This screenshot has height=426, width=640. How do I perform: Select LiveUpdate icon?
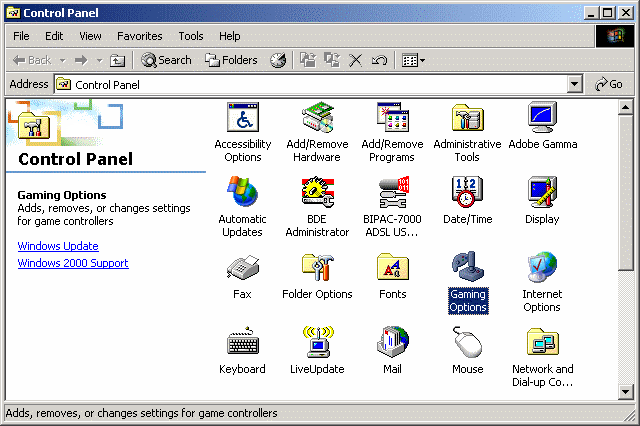tap(318, 342)
